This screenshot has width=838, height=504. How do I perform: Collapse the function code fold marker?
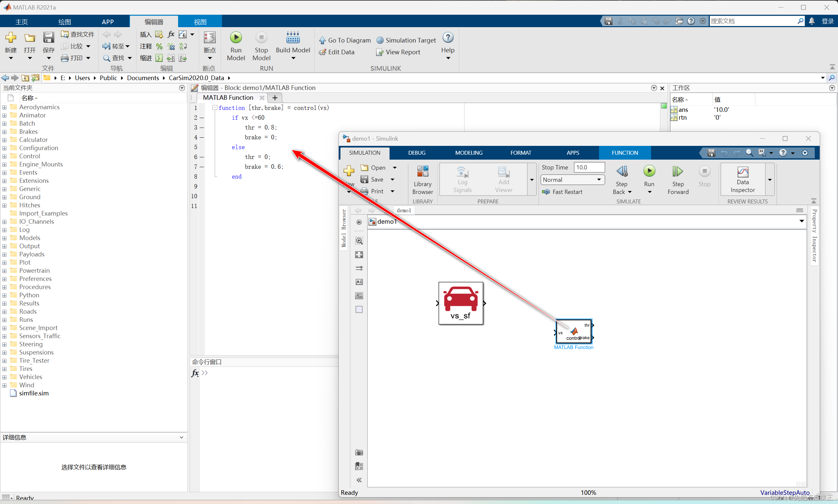(215, 108)
